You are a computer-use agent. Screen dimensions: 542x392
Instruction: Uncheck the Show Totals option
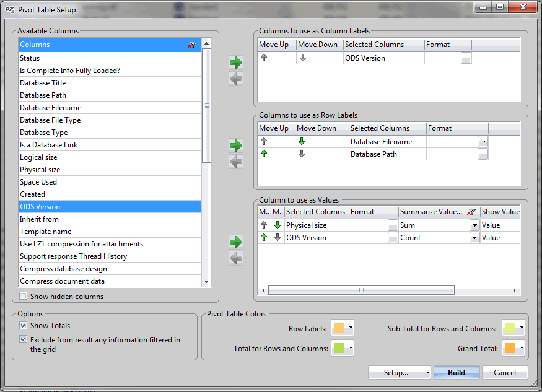point(23,325)
